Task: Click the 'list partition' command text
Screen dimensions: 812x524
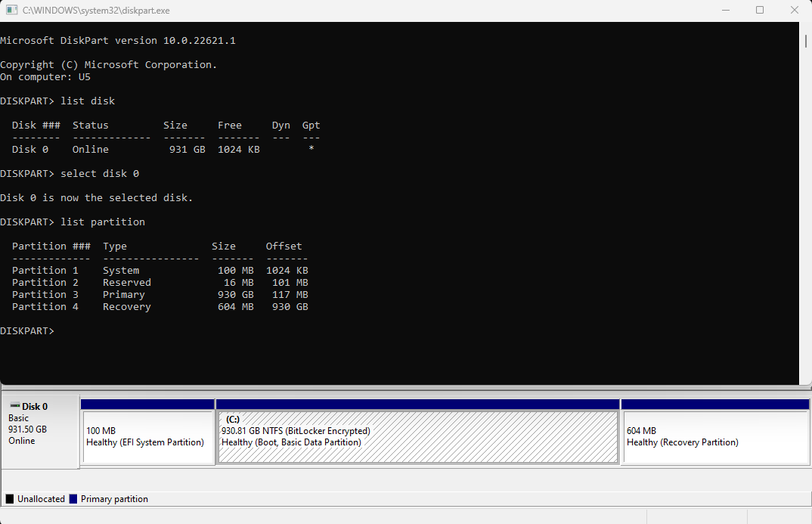Action: click(x=102, y=222)
